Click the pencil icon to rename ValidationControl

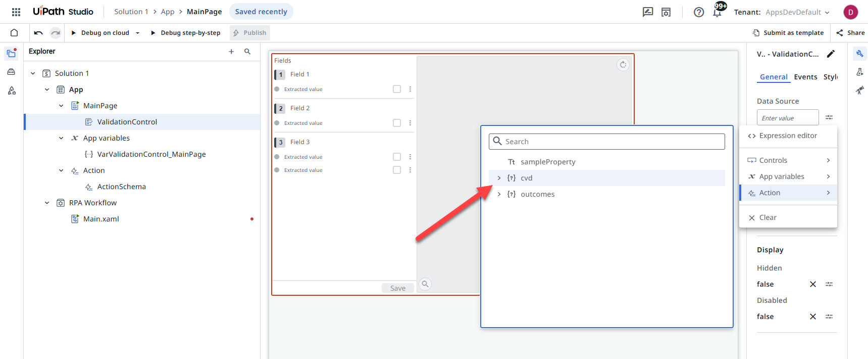(831, 54)
